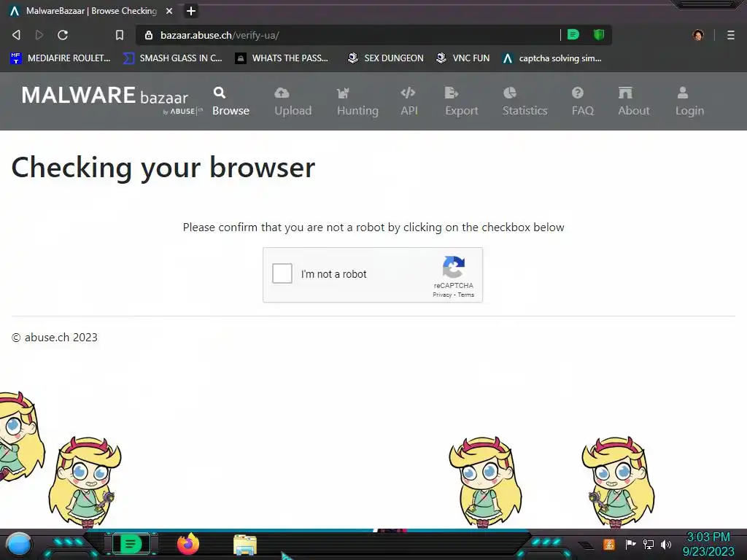Open the reCAPTCHA Terms link
This screenshot has height=560, width=747.
click(x=466, y=295)
